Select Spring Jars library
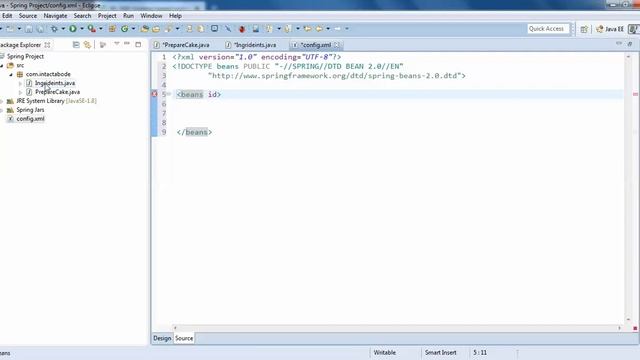The image size is (640, 360). coord(30,110)
